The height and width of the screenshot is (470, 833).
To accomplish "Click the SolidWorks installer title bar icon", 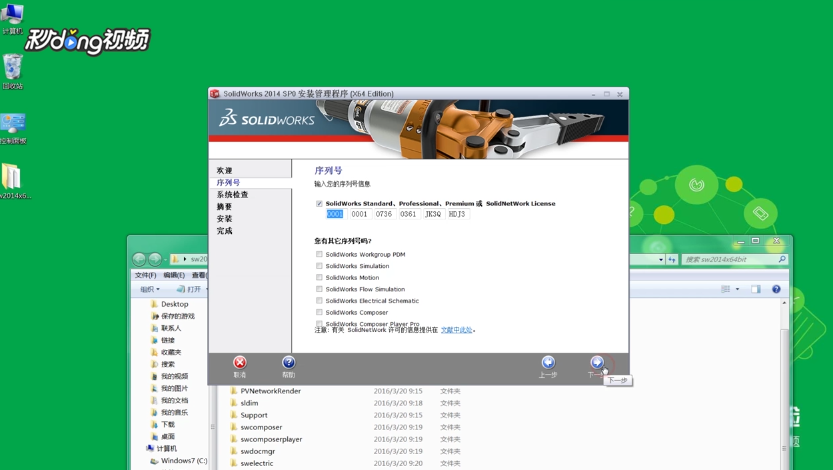I will coord(215,93).
